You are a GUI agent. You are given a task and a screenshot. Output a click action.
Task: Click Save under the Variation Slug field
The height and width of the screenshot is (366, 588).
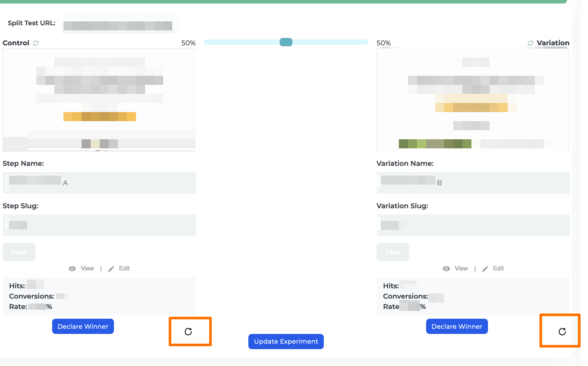(392, 252)
